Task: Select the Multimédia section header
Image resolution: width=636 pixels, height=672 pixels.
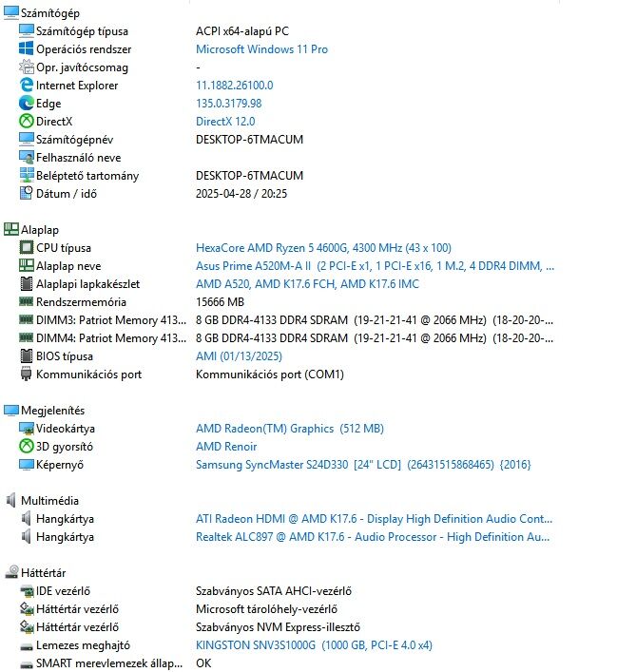Action: tap(49, 501)
